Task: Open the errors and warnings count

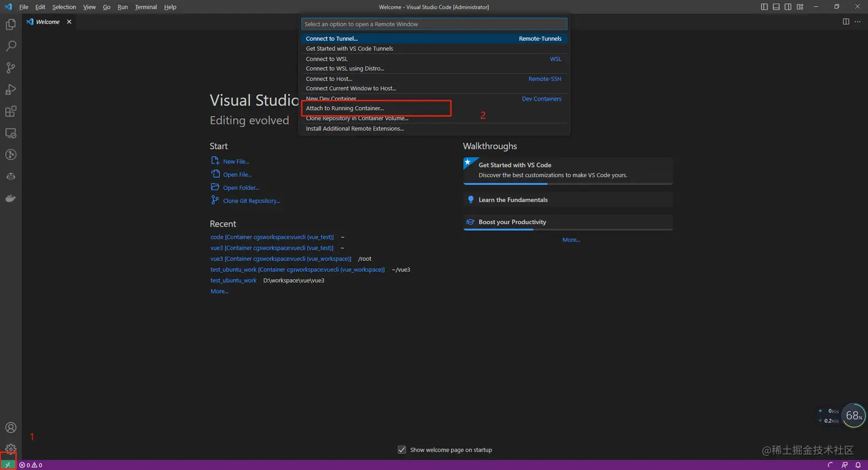Action: (x=31, y=465)
